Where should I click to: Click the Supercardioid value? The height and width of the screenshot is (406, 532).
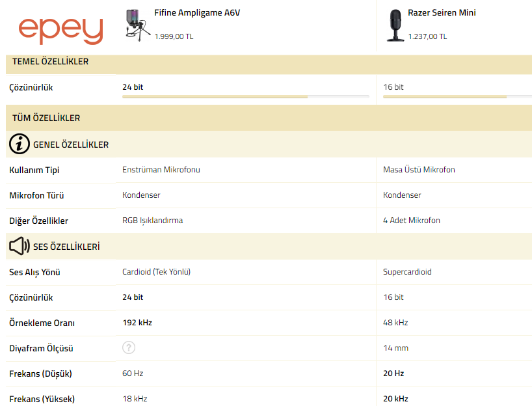[x=407, y=272]
